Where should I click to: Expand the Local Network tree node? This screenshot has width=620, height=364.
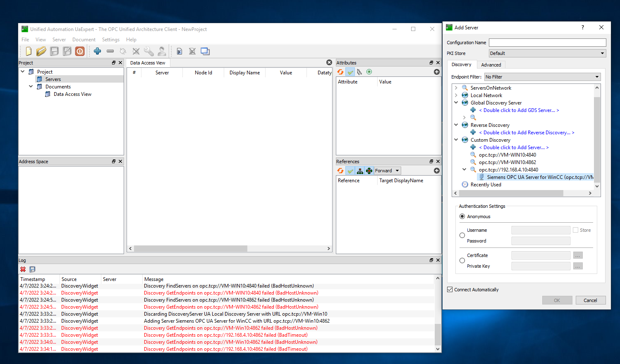[456, 95]
